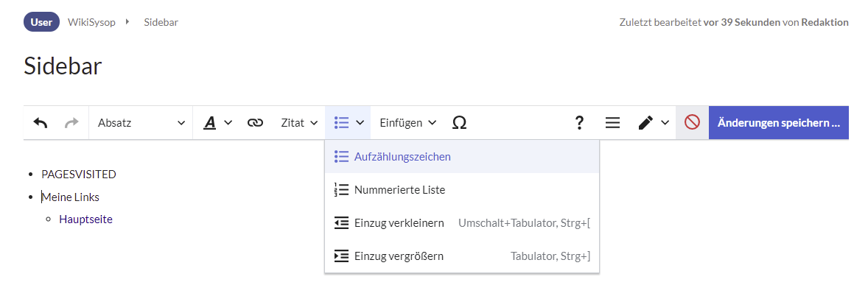This screenshot has width=868, height=299.
Task: Select Einzug vergrößern menu entry
Action: (x=462, y=256)
